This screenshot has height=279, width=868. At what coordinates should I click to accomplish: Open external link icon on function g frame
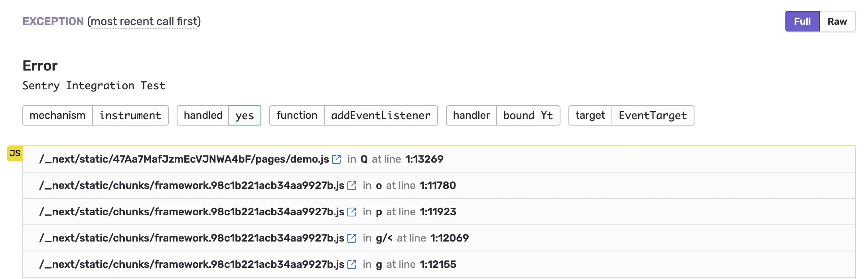tap(351, 265)
